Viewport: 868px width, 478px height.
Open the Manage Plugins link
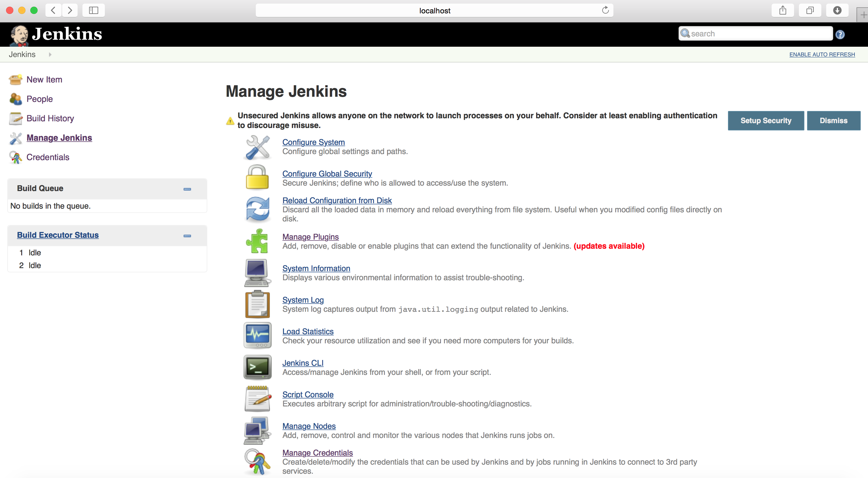pyautogui.click(x=310, y=237)
